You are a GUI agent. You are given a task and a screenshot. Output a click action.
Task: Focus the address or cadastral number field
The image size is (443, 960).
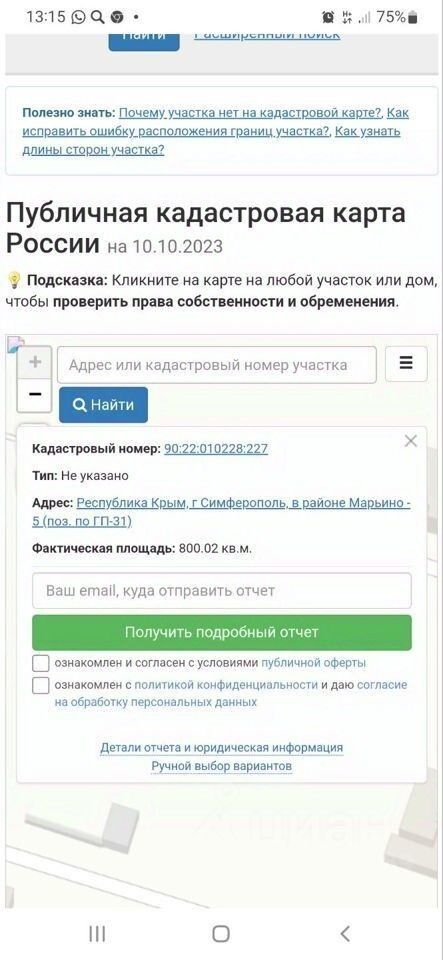217,365
